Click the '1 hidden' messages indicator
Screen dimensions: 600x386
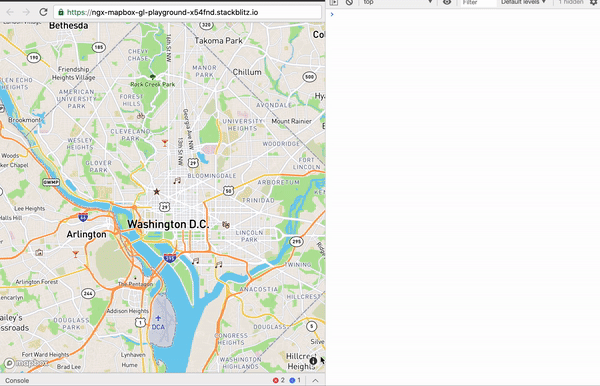[x=571, y=2]
